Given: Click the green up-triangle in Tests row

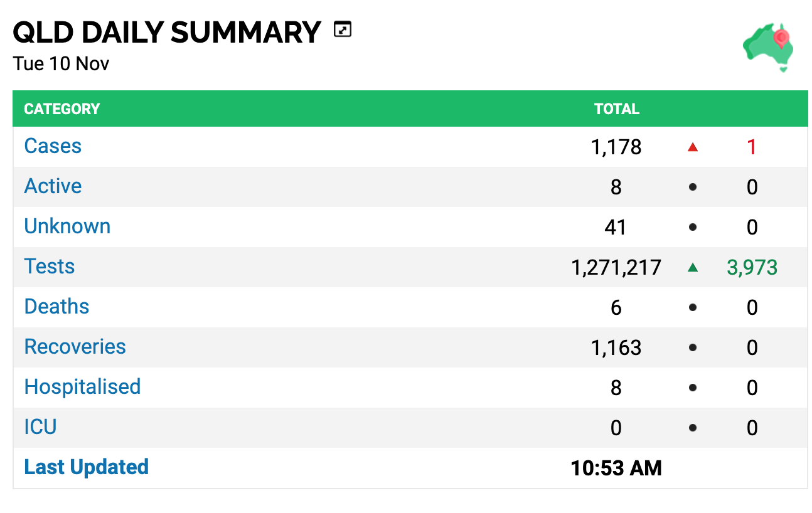Looking at the screenshot, I should [x=692, y=268].
